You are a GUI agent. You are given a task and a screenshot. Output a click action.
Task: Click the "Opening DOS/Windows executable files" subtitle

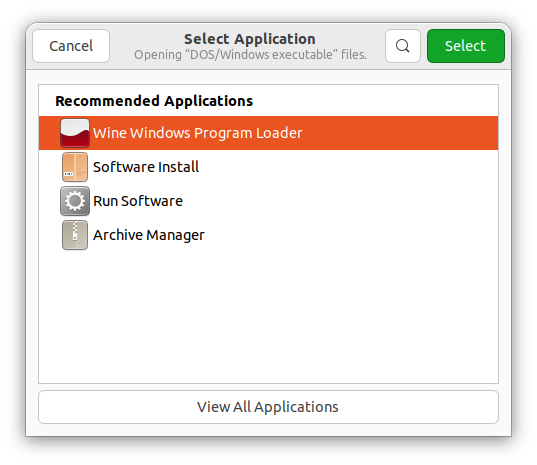pyautogui.click(x=250, y=55)
